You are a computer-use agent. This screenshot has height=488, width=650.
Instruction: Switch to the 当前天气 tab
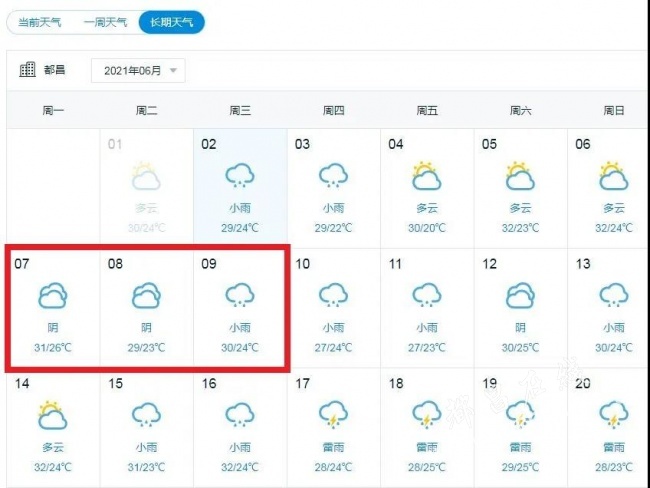(40, 22)
